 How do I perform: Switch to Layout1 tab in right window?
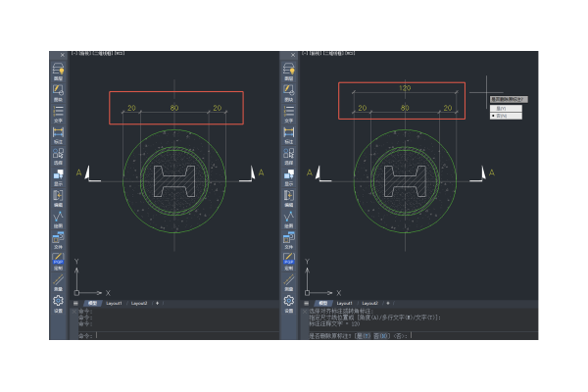(344, 303)
